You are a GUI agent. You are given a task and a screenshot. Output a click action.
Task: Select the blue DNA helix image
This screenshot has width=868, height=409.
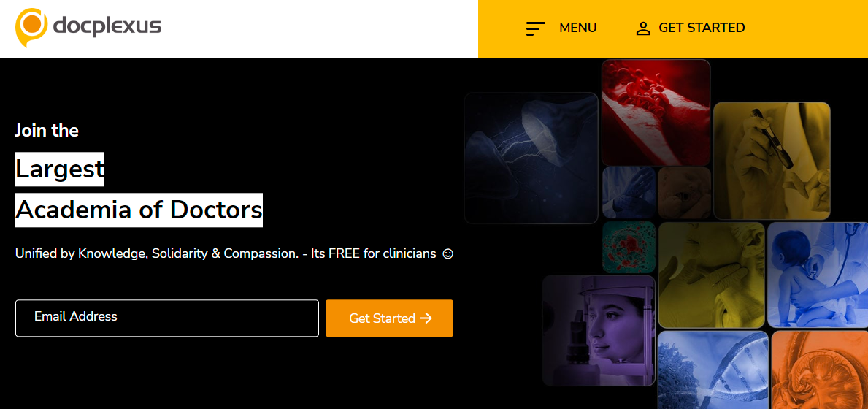713,370
